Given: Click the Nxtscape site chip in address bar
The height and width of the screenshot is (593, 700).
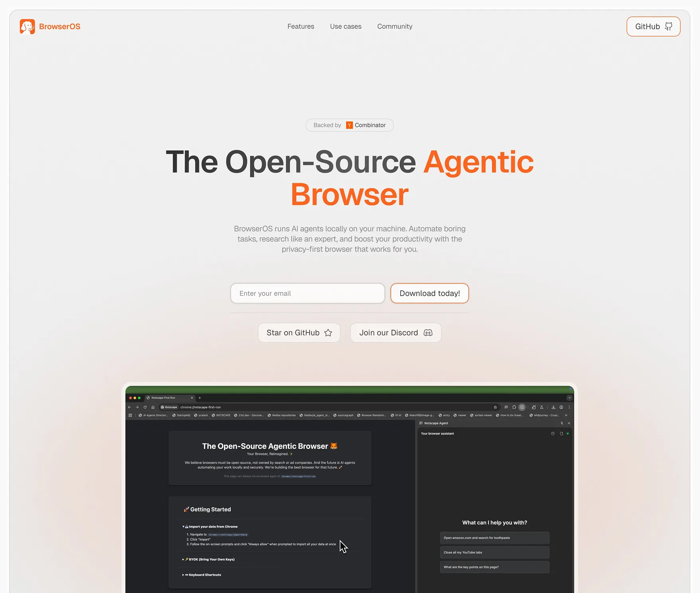Looking at the screenshot, I should [169, 407].
